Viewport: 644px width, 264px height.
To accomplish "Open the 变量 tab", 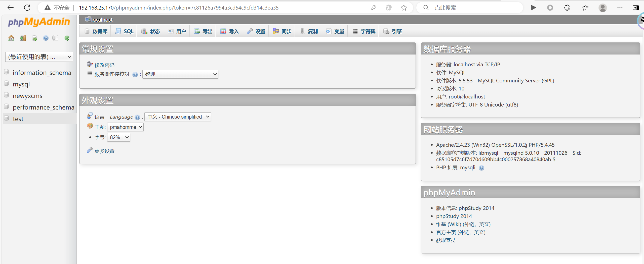I will (x=335, y=31).
